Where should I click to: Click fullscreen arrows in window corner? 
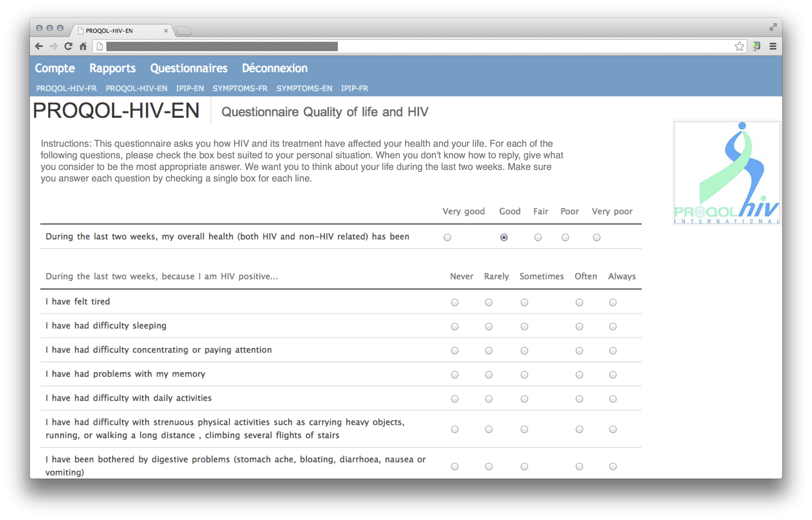pyautogui.click(x=773, y=27)
